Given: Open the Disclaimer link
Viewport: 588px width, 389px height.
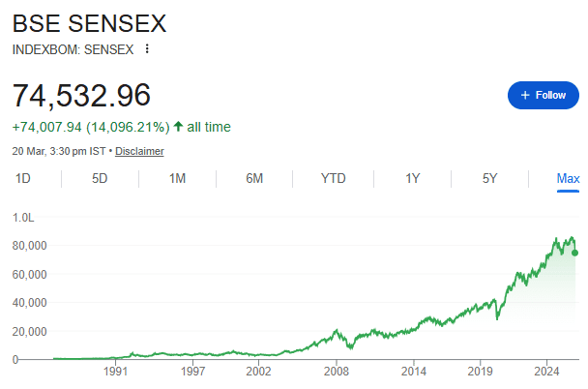Looking at the screenshot, I should tap(139, 151).
